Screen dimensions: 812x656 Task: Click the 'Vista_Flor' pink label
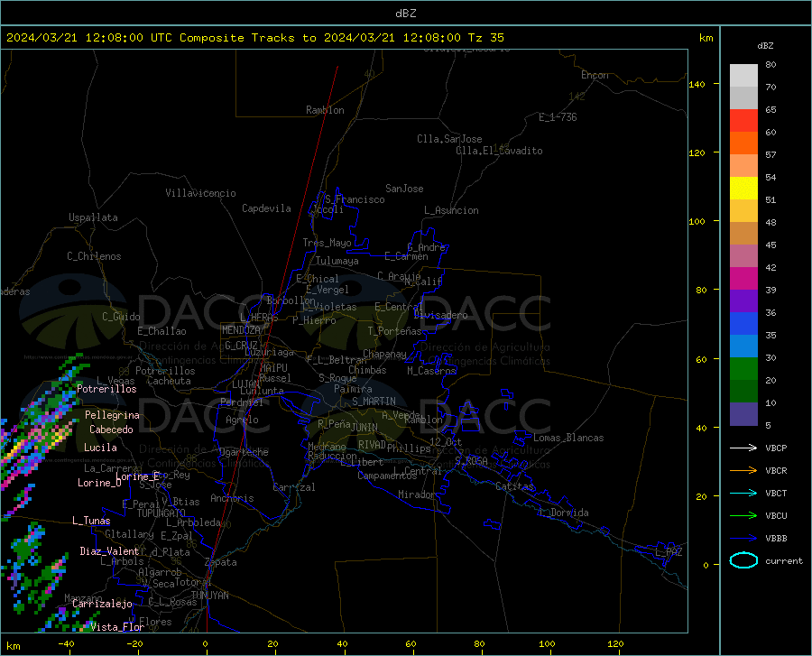[117, 627]
